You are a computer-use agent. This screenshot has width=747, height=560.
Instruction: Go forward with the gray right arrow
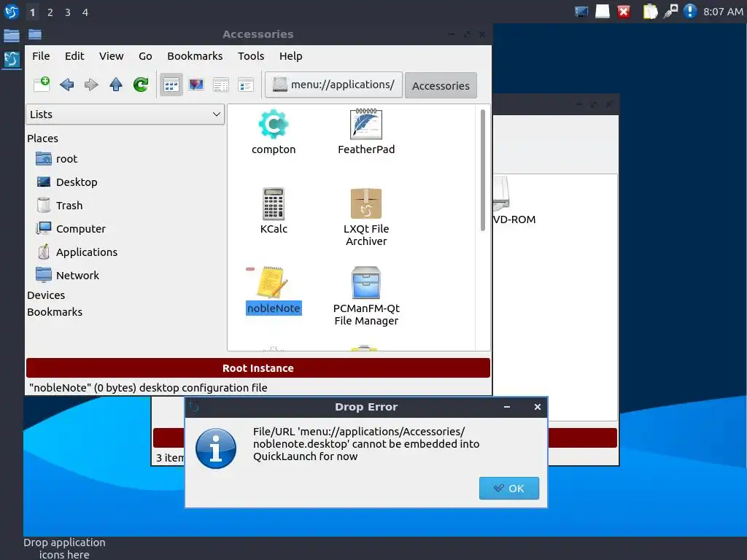coord(91,85)
